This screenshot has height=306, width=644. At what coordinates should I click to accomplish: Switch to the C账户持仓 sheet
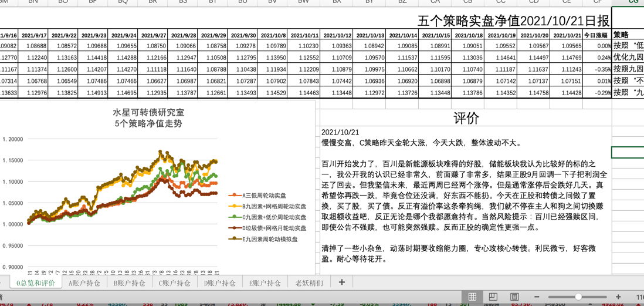(x=174, y=283)
